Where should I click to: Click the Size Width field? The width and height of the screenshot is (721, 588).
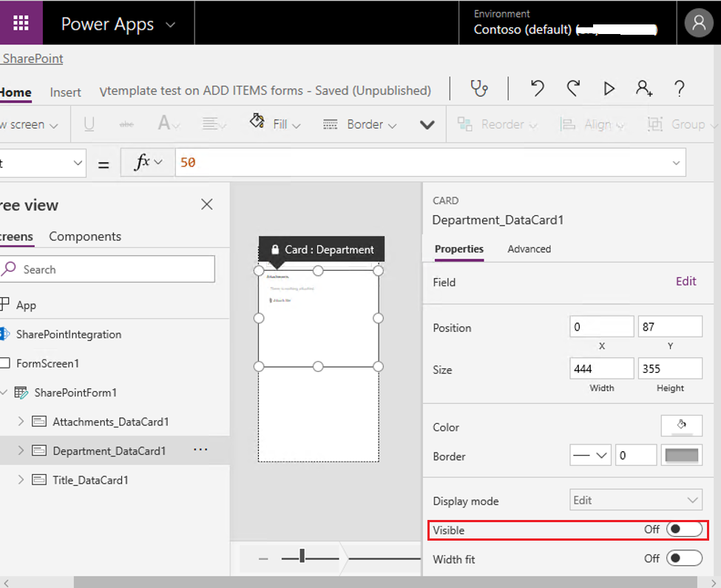[601, 368]
